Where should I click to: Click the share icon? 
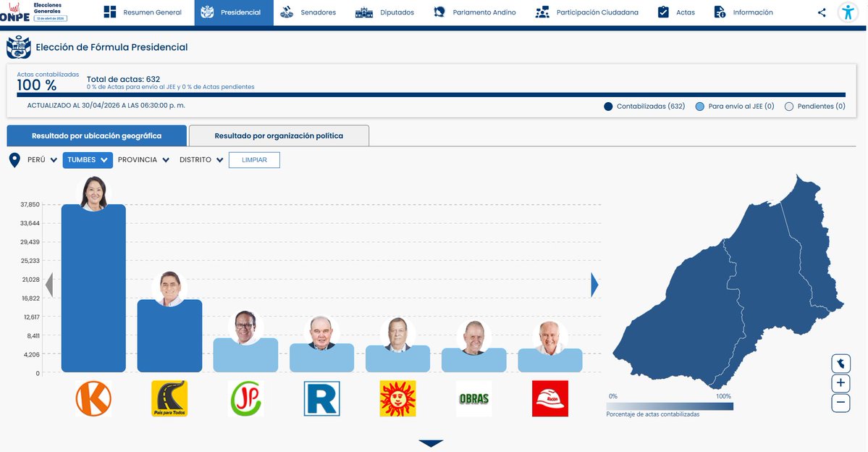click(x=822, y=12)
